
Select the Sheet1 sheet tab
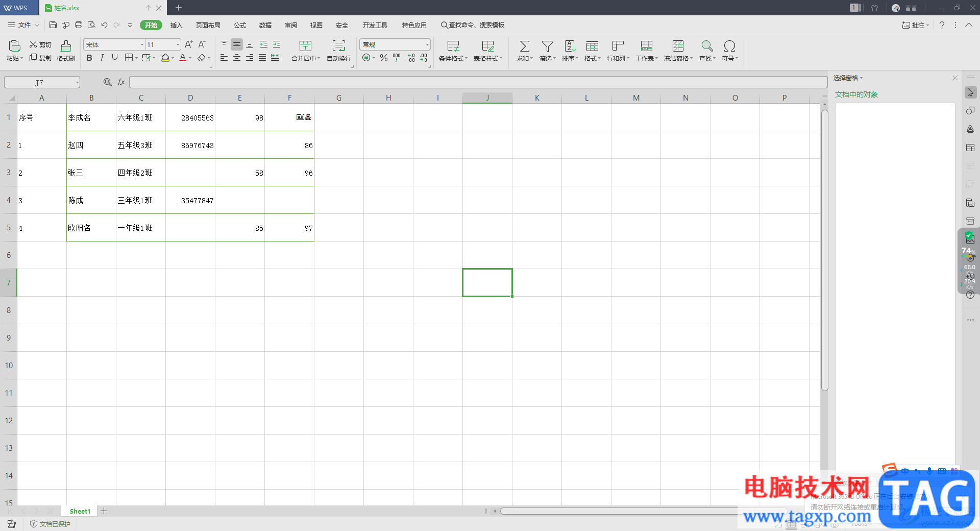tap(80, 511)
